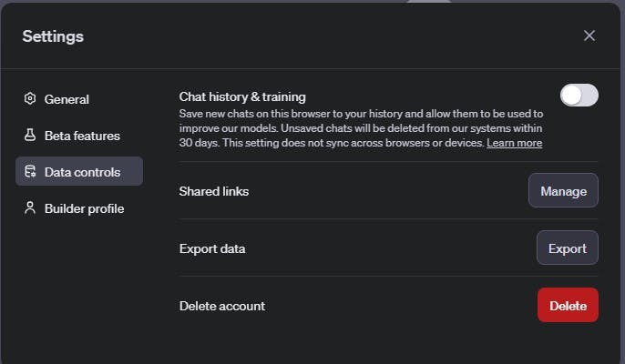Toggle the Chat history & training switch
625x364 pixels.
pos(579,96)
